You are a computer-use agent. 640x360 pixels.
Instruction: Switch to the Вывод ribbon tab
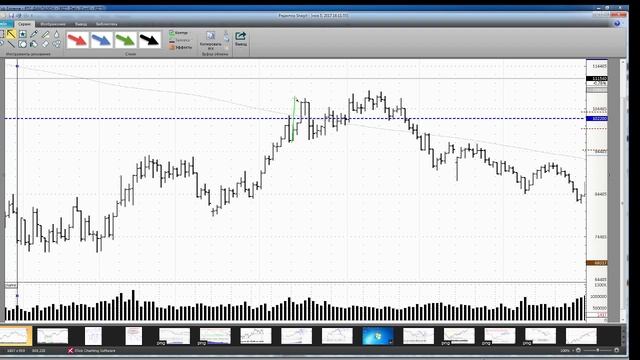click(x=81, y=24)
